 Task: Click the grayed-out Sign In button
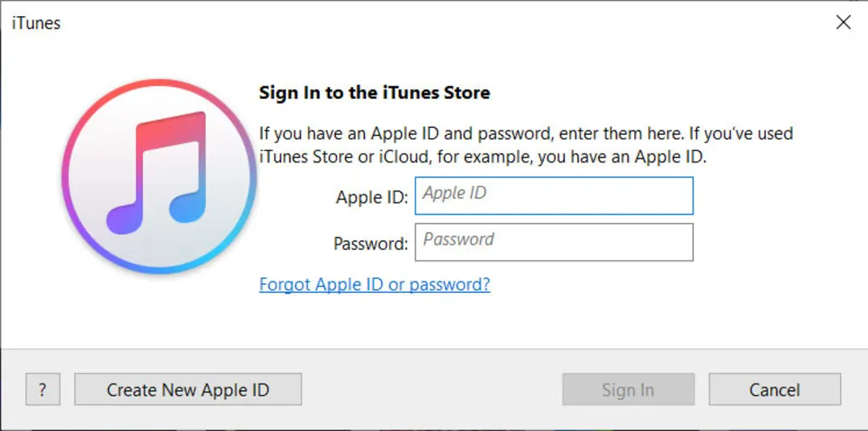coord(628,389)
